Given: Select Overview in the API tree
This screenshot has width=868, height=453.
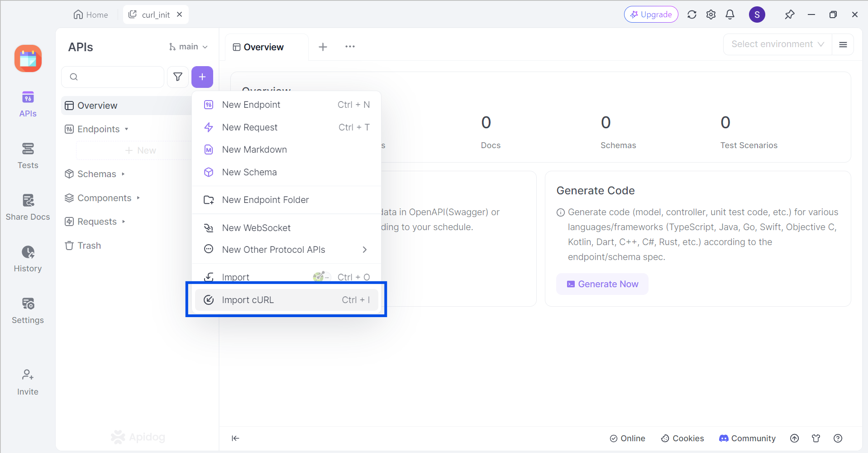Looking at the screenshot, I should pyautogui.click(x=127, y=106).
